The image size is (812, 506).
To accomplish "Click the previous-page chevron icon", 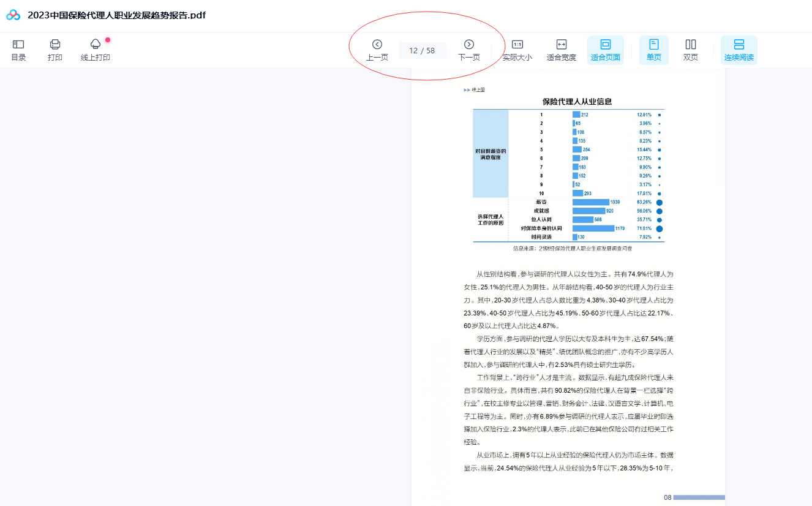I will point(377,44).
